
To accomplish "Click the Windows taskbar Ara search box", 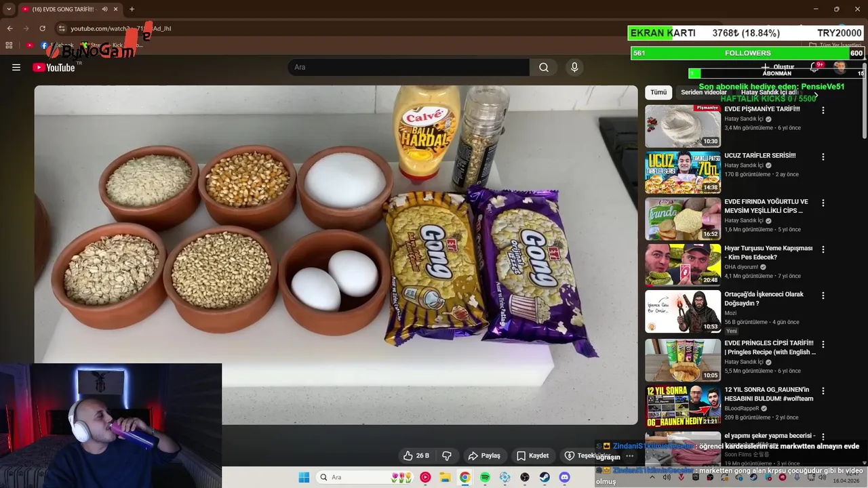I will pos(364,477).
